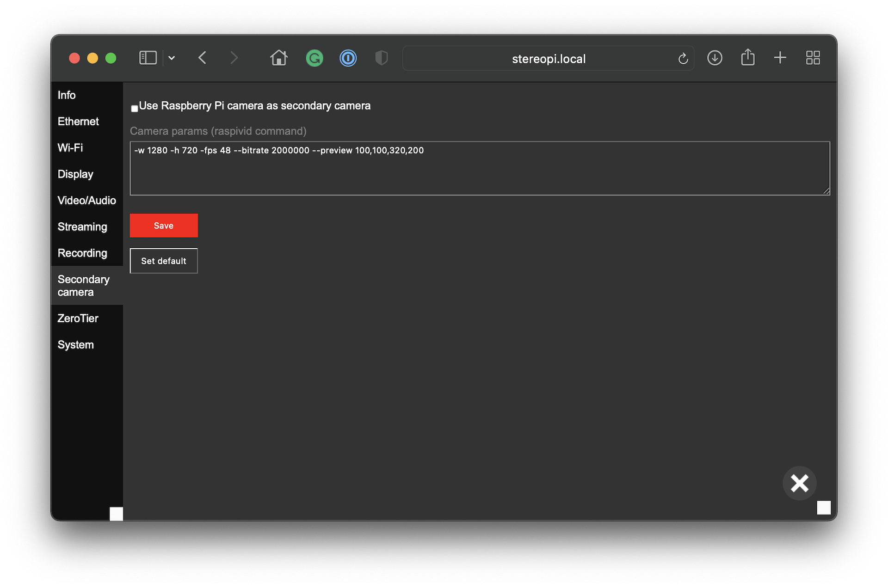Open the sidebar options dropdown chevron
The width and height of the screenshot is (888, 588).
tap(172, 58)
